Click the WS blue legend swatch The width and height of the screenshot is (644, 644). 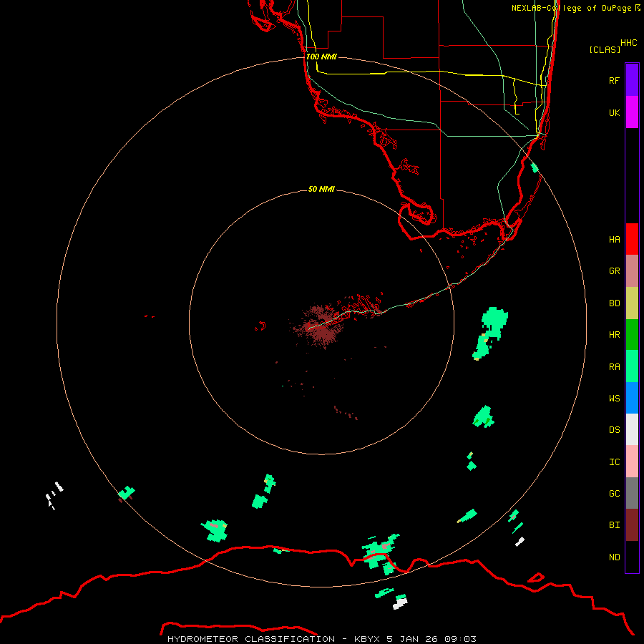pyautogui.click(x=632, y=398)
